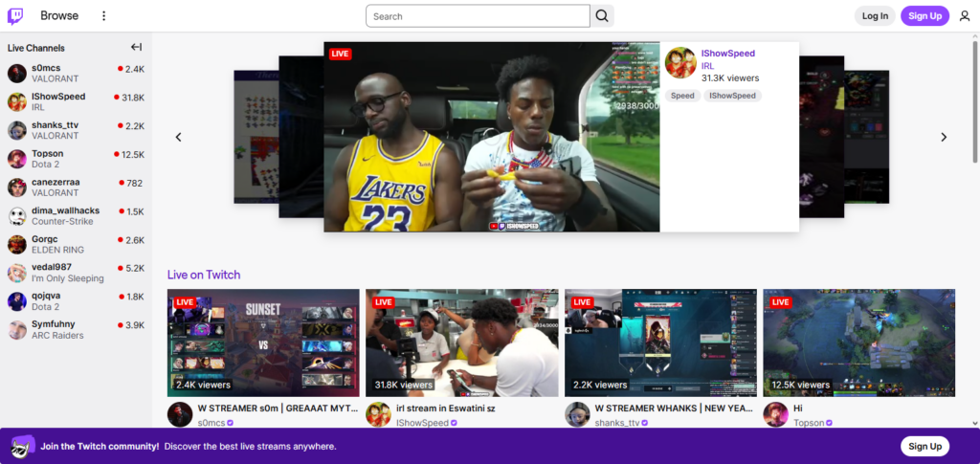Click the page vertical scrollbar
Screen dimensions: 980x464
pos(975,99)
